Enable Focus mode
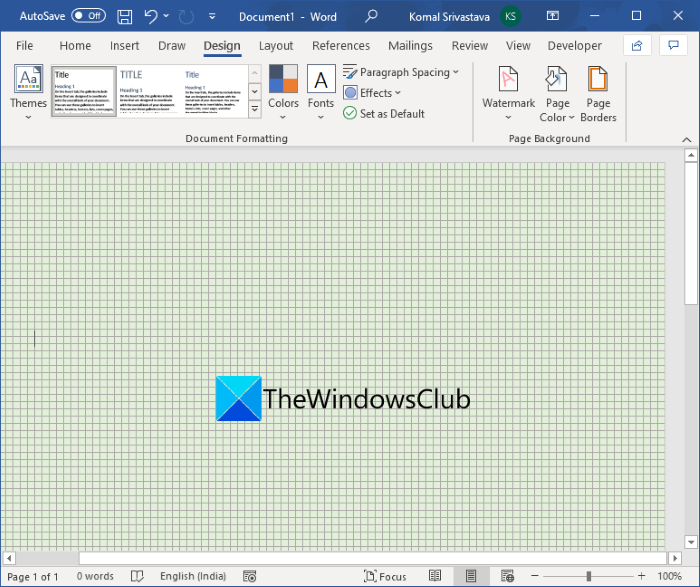Viewport: 700px width, 587px height. click(385, 576)
